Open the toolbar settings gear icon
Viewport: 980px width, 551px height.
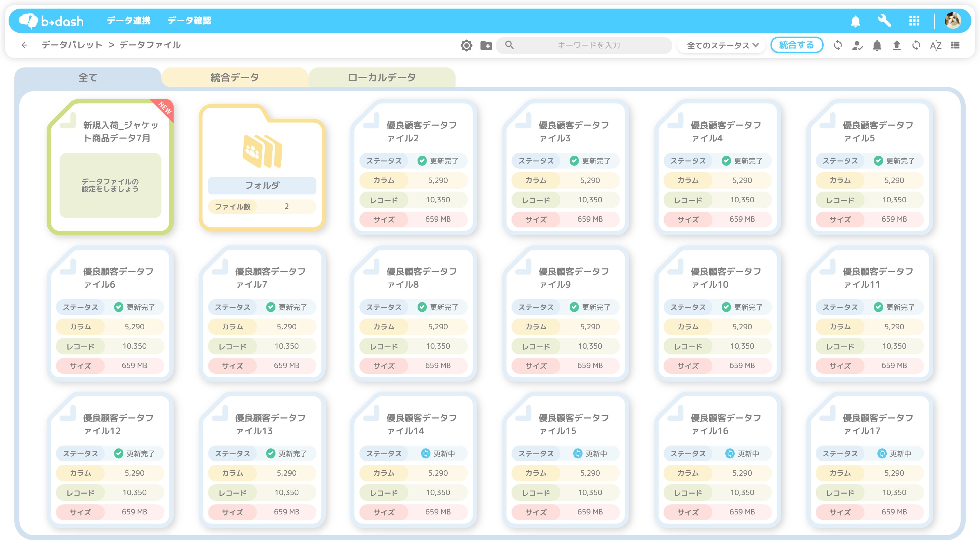(466, 45)
